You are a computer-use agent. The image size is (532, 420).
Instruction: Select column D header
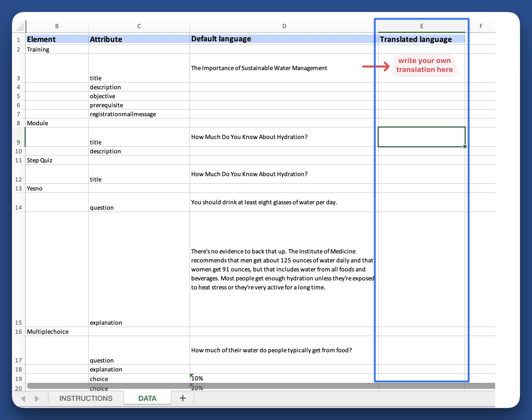click(x=284, y=26)
